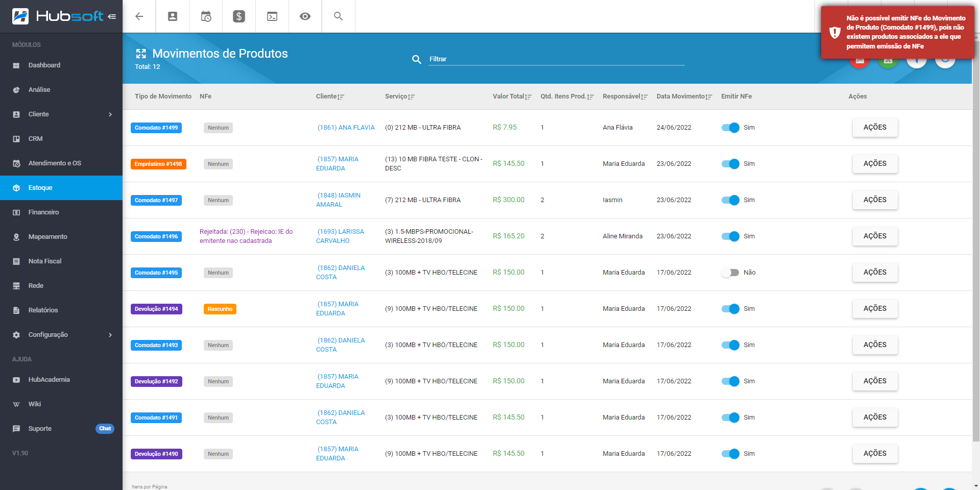Toggle Emitir NFe for Devolução #1490
The image size is (980, 490).
[x=730, y=454]
